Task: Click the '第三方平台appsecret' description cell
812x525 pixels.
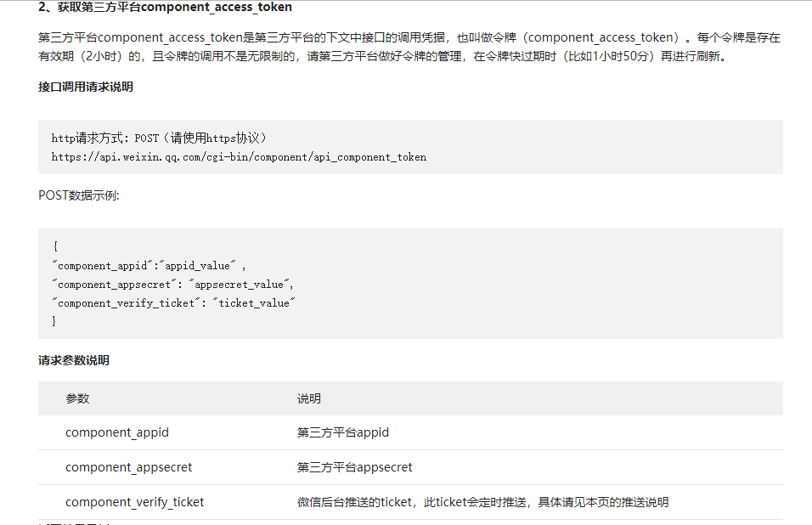Action: (x=354, y=467)
